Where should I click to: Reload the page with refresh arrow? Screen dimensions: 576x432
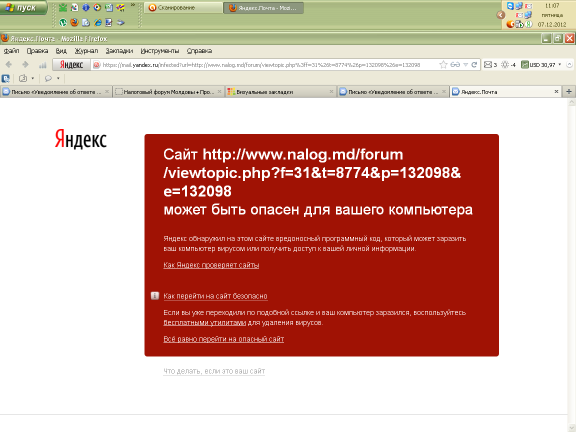pos(474,65)
